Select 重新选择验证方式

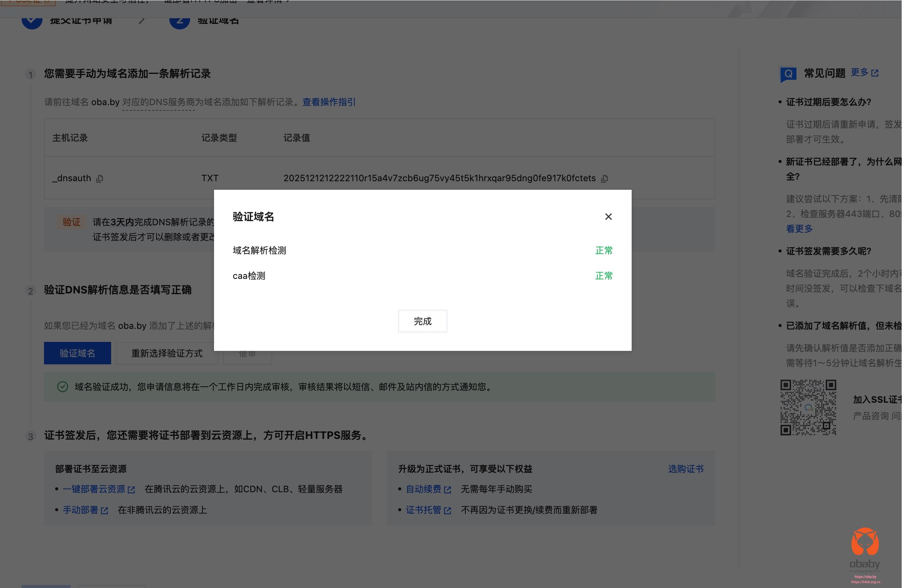coord(167,353)
